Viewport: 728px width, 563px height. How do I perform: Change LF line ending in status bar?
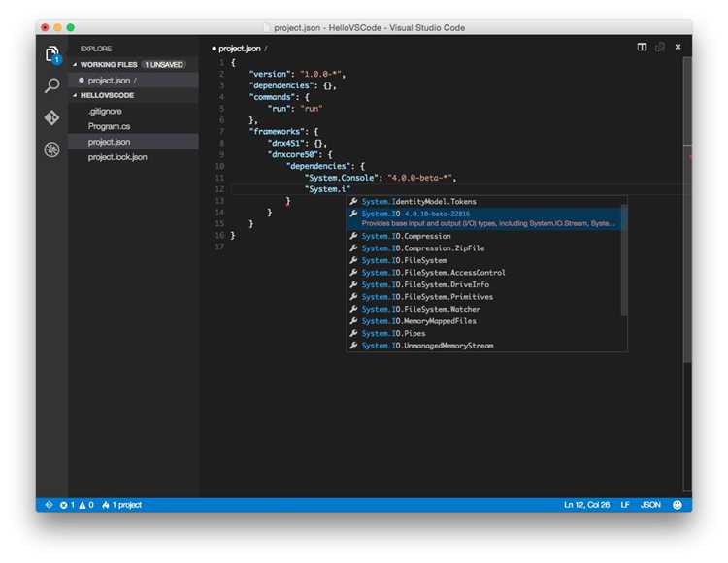click(x=625, y=505)
